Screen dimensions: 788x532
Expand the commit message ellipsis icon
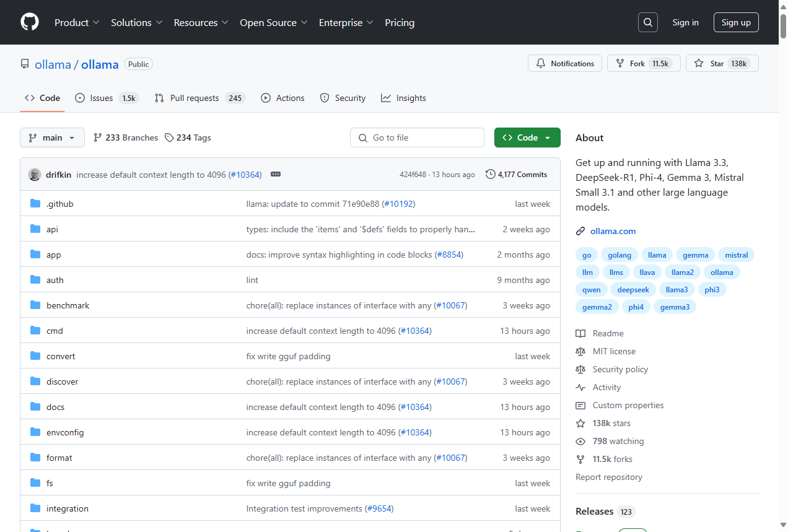(276, 175)
